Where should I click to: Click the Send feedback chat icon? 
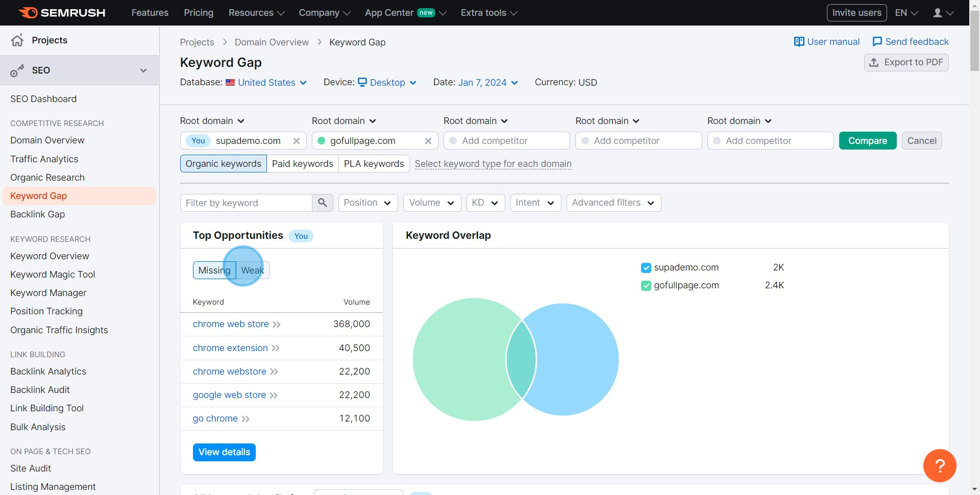point(877,42)
